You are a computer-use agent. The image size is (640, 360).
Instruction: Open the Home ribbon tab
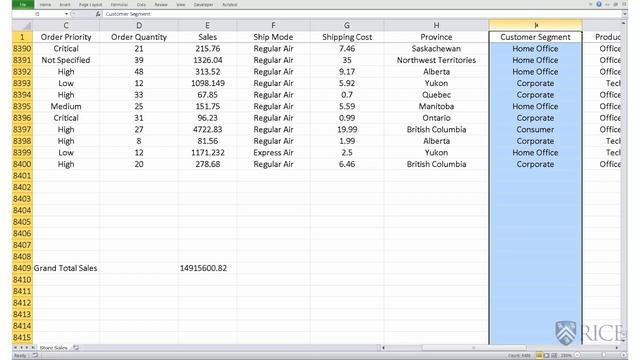pos(45,4)
